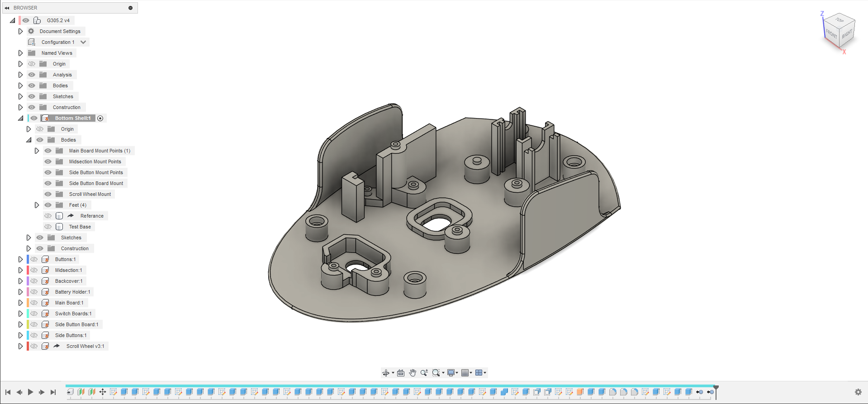This screenshot has width=868, height=404.
Task: Show the root Origin folder
Action: tap(32, 64)
